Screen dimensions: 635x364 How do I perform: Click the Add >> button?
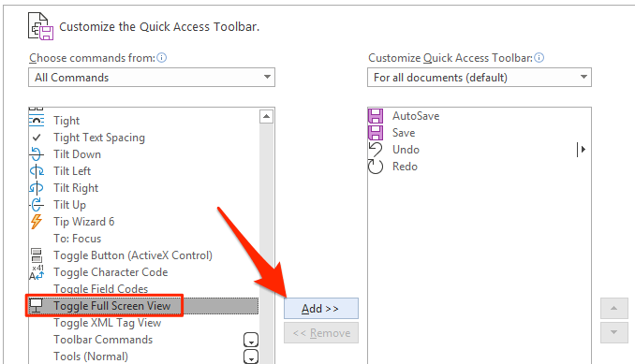[x=320, y=309]
